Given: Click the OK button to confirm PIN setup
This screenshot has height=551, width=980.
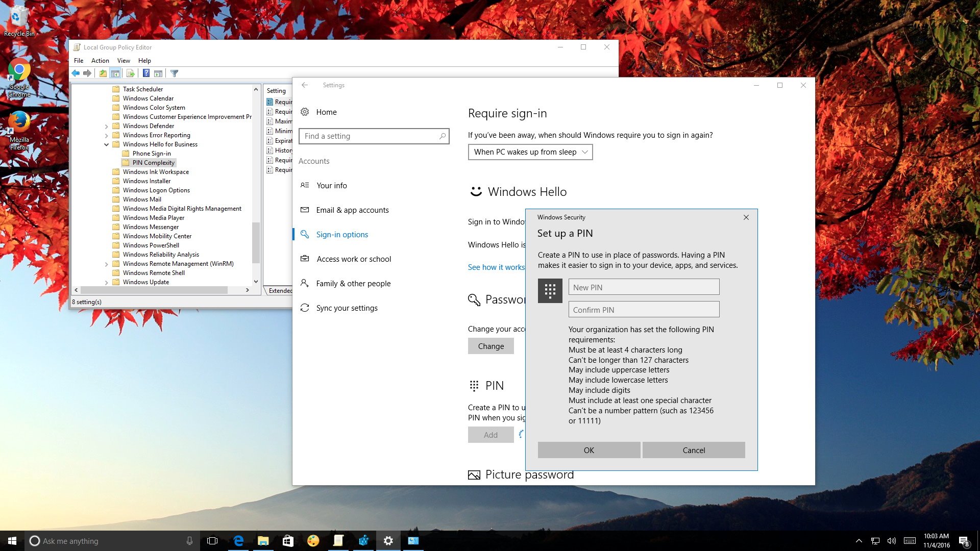Looking at the screenshot, I should tap(589, 449).
